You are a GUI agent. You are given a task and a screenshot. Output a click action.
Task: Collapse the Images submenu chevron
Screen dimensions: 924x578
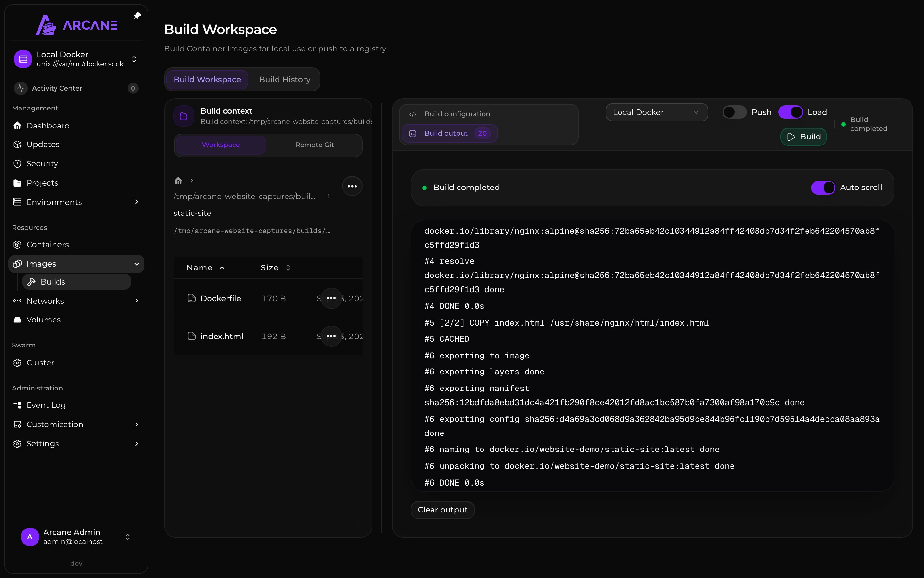point(137,264)
